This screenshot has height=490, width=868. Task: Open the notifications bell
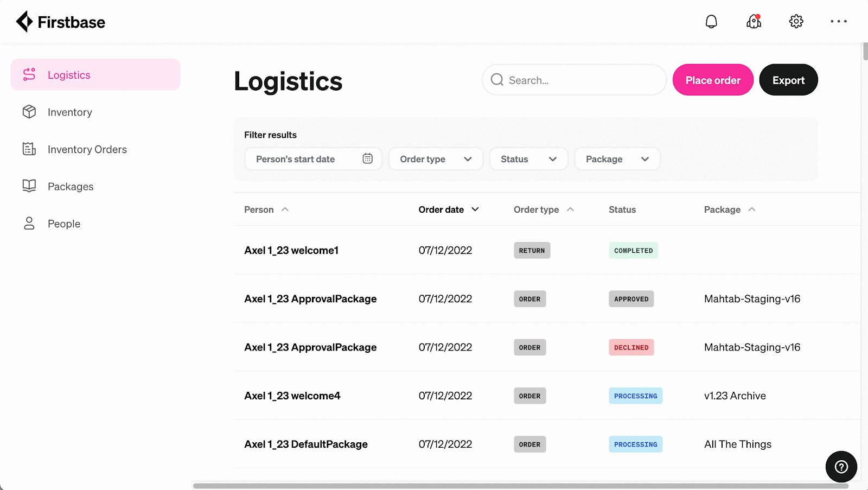click(x=711, y=22)
